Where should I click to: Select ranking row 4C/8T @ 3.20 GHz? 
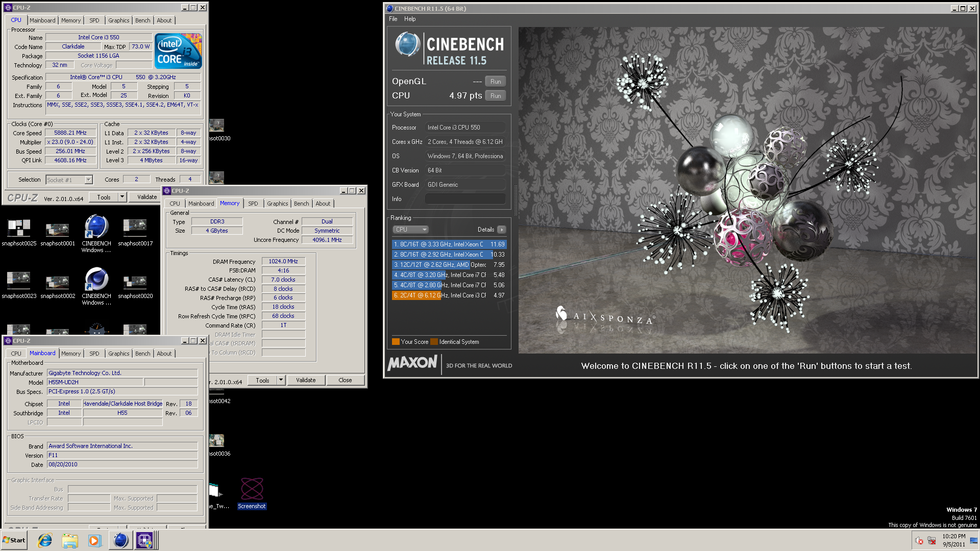tap(449, 275)
